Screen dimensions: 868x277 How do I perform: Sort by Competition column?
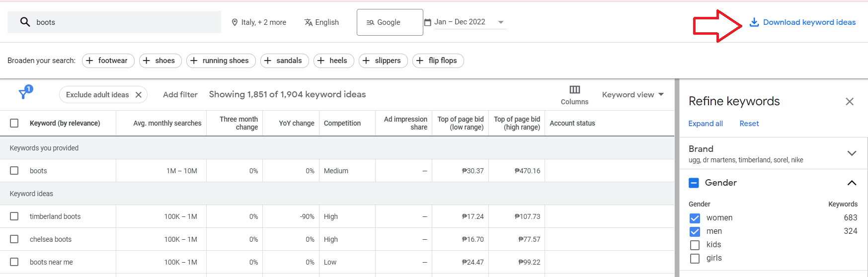coord(342,123)
